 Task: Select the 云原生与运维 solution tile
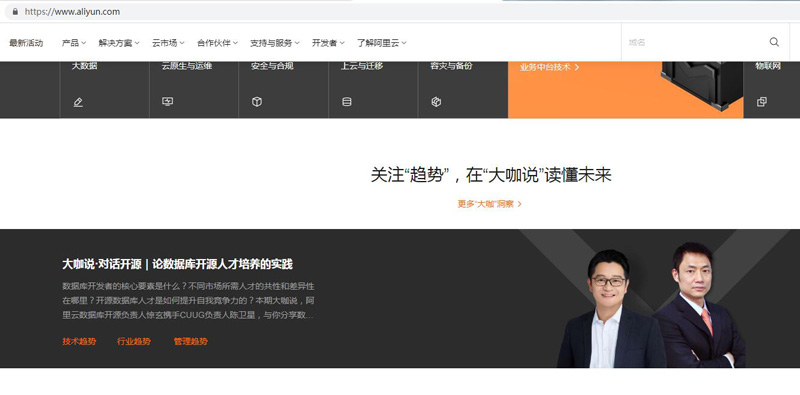click(194, 90)
